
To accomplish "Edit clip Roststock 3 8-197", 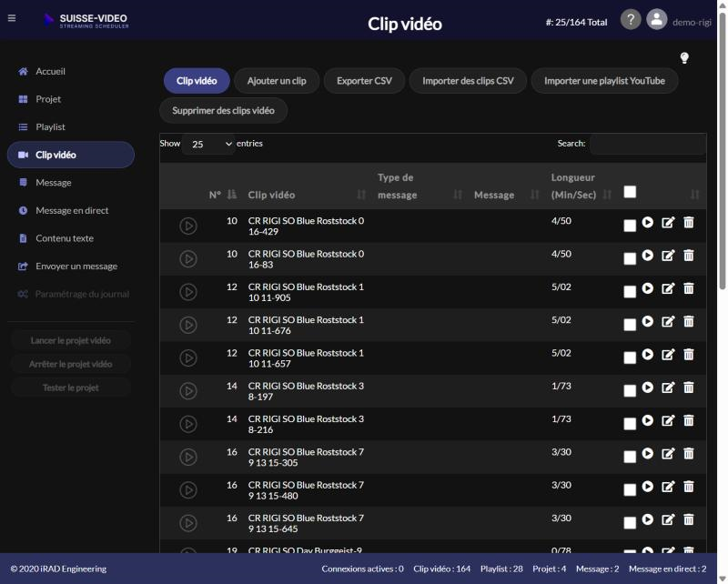I will 668,388.
